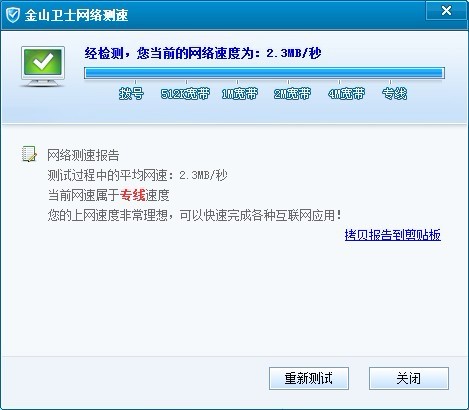Click the 专线 scale label
This screenshot has height=410, width=469.
[395, 94]
